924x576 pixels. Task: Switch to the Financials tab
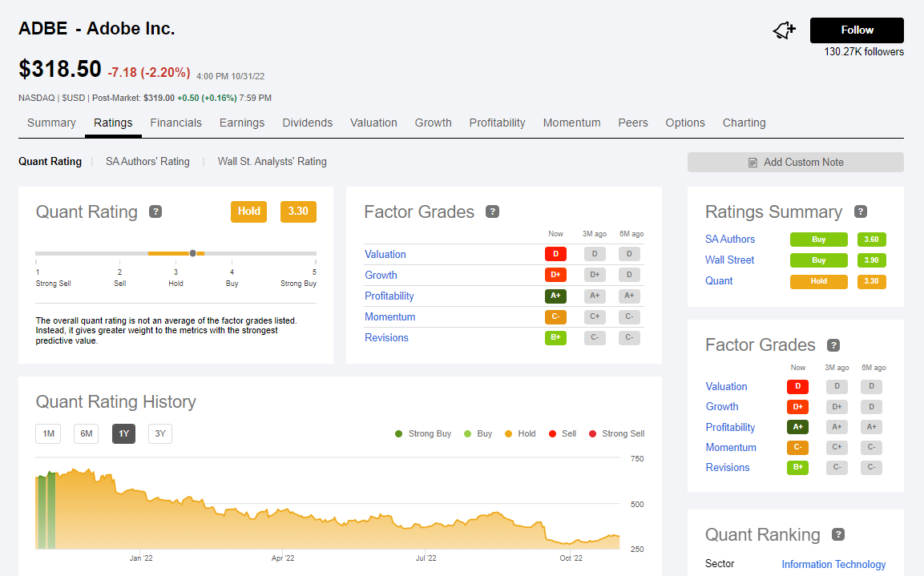point(176,123)
